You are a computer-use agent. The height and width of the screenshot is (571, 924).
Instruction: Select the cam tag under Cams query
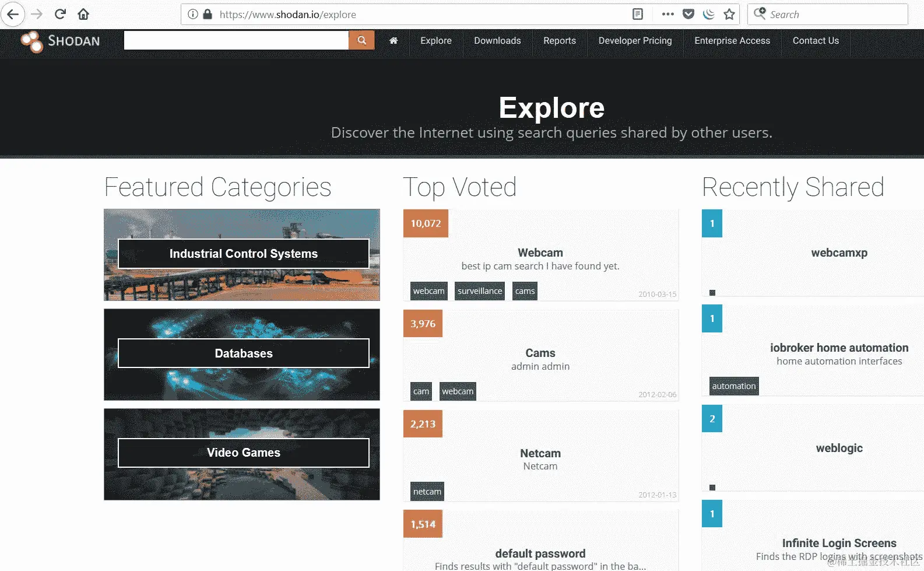point(421,391)
